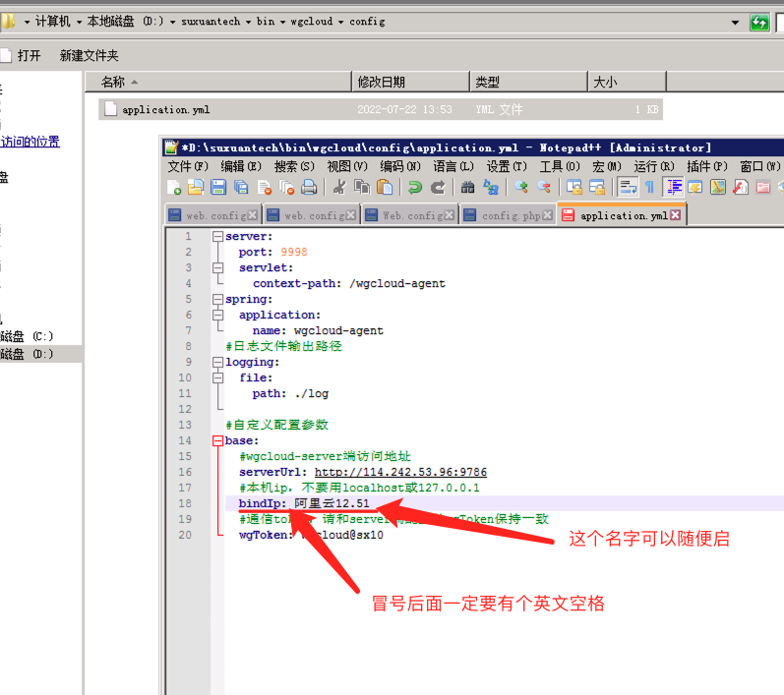The width and height of the screenshot is (784, 695).
Task: Collapse the server block fold marker
Action: 216,237
